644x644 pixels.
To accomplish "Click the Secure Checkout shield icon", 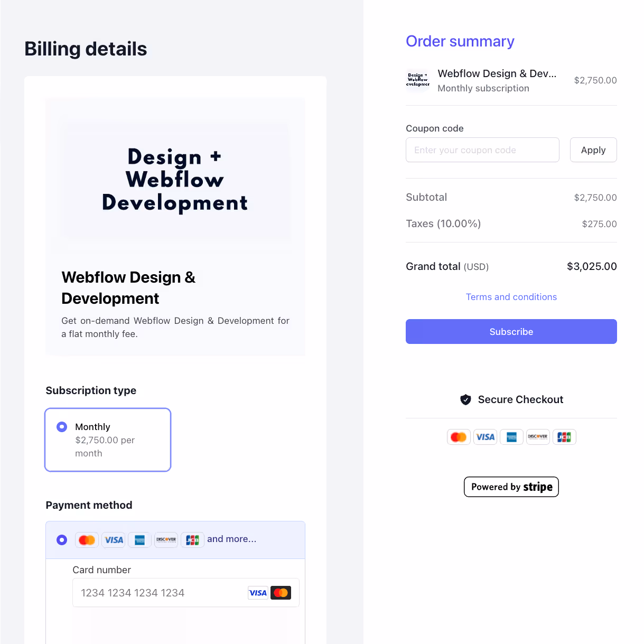I will [465, 399].
